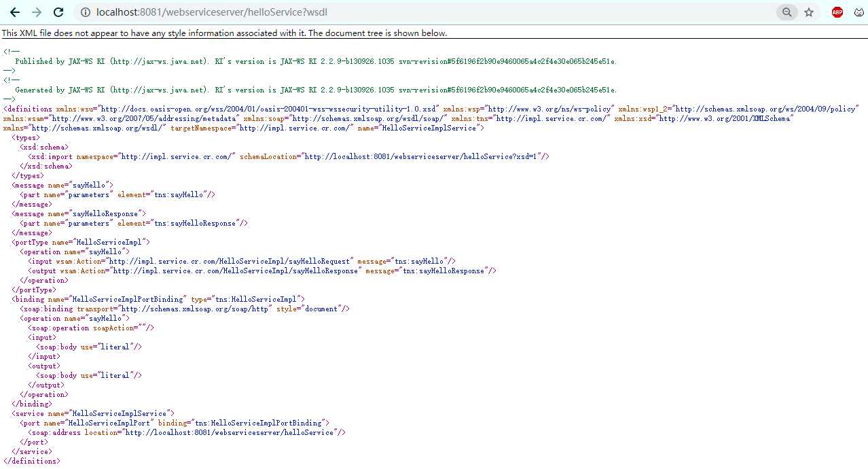Open the zoom magnifier in address bar

(x=786, y=12)
